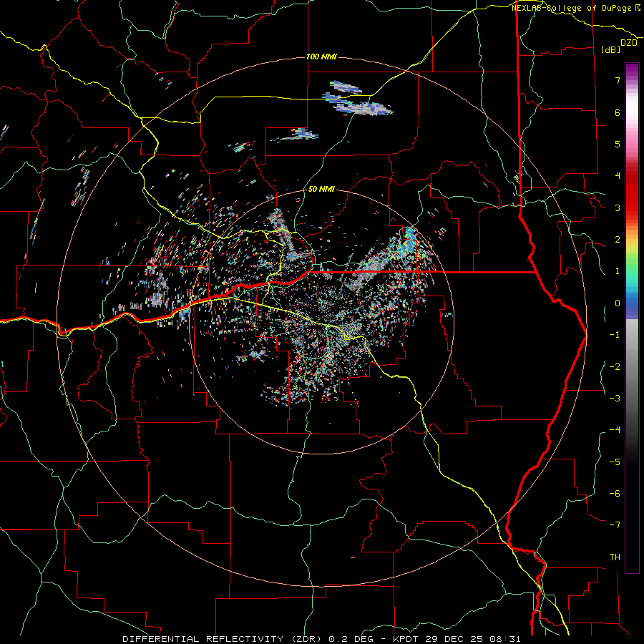The width and height of the screenshot is (644, 644).
Task: Click the 5 value on the scale
Action: 618,144
